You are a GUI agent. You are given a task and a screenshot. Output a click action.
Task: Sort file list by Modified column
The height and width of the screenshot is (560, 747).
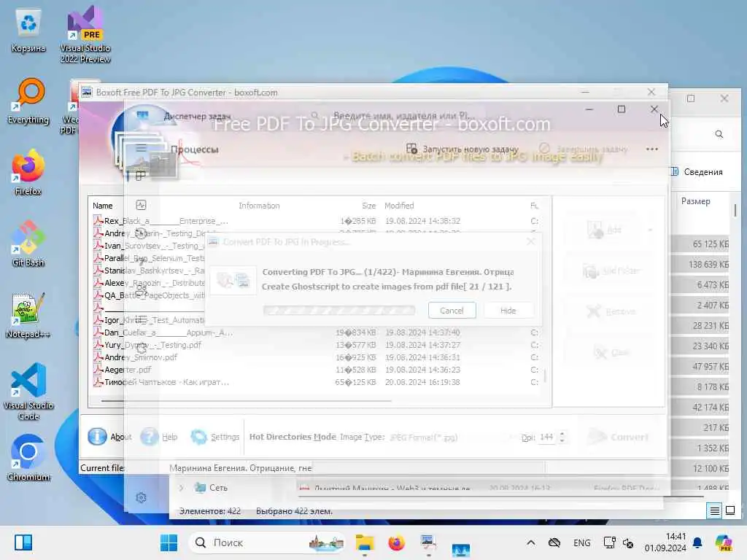coord(399,206)
